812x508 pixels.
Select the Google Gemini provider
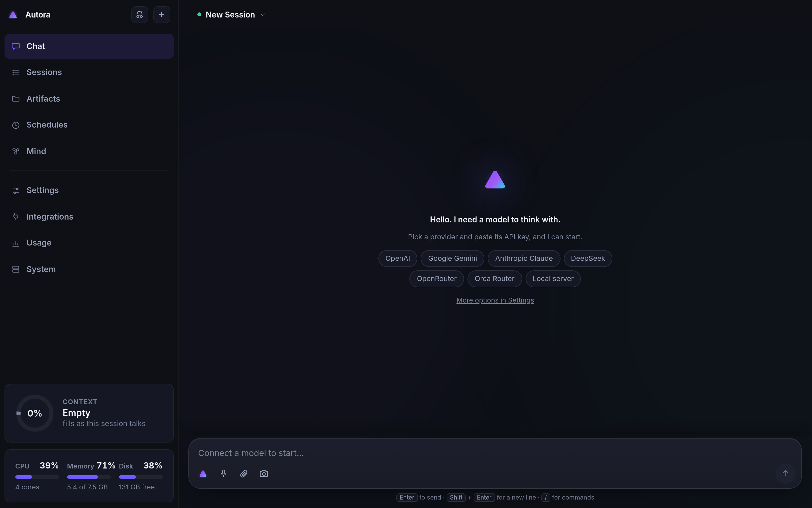452,259
